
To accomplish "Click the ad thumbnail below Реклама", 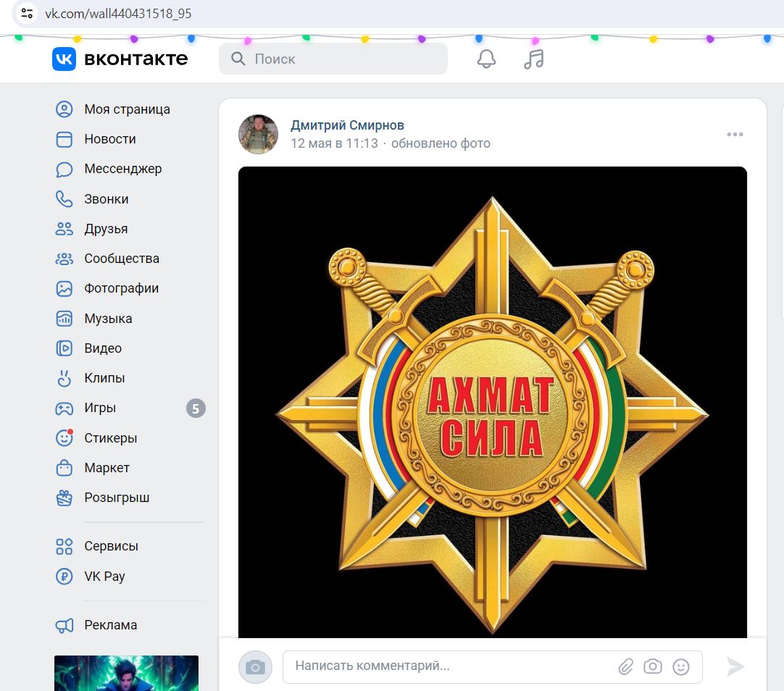I will 127,673.
